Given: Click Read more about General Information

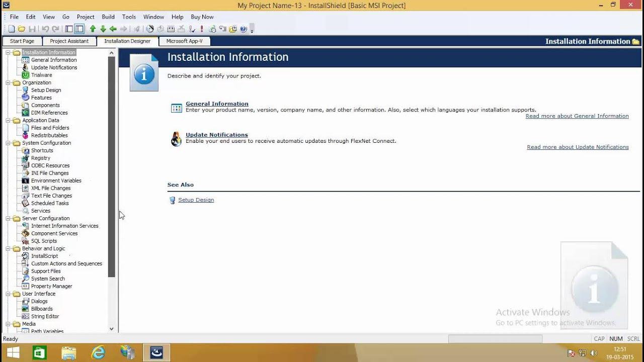Looking at the screenshot, I should click(577, 116).
